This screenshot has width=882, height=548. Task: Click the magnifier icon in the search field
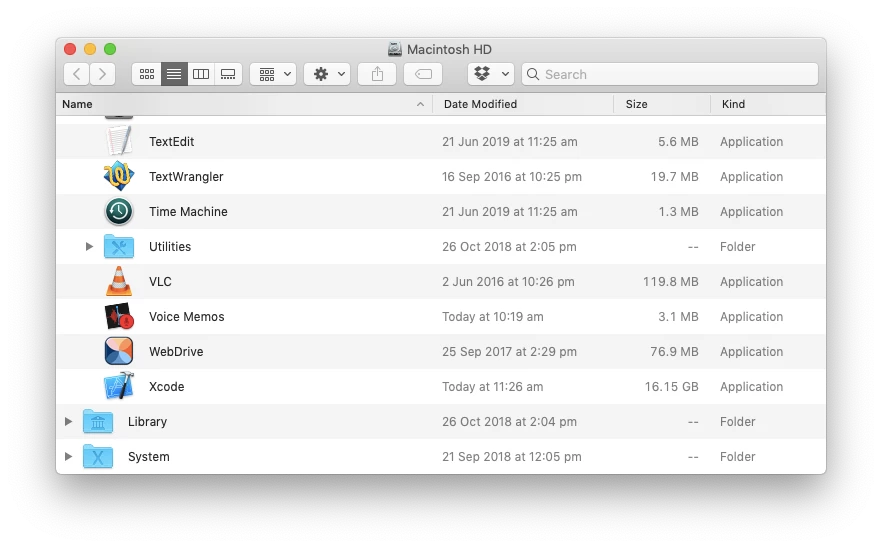pyautogui.click(x=533, y=74)
